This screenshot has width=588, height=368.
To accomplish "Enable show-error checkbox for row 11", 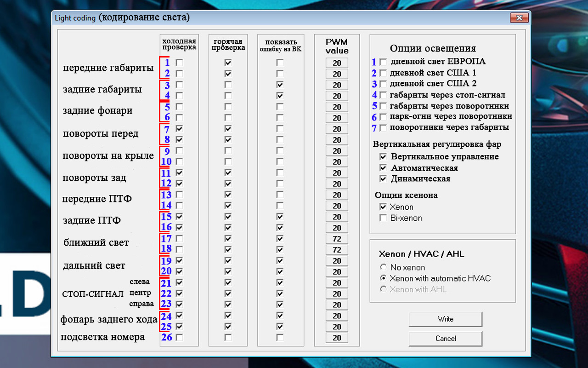I will pyautogui.click(x=280, y=173).
